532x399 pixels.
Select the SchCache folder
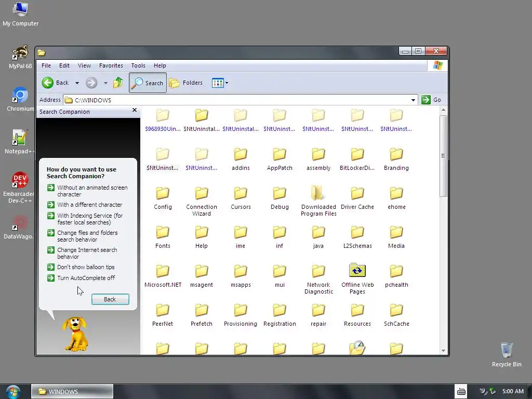click(396, 315)
